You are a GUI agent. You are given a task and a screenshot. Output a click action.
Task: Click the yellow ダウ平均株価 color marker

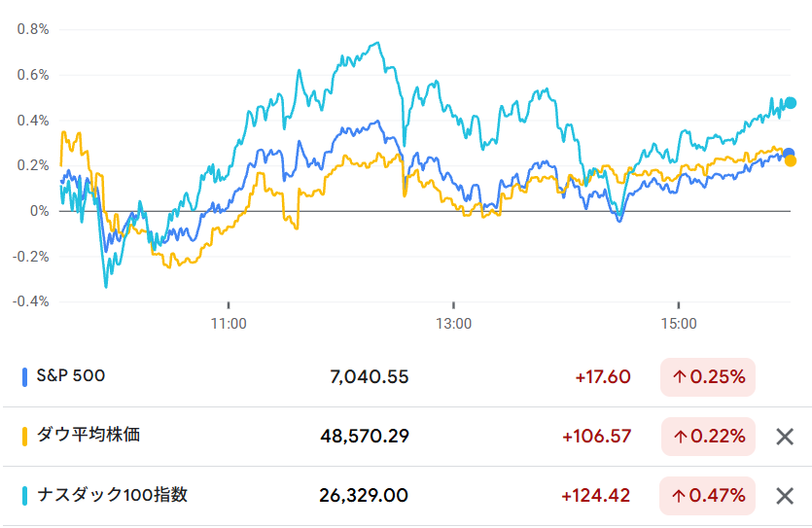coord(24,436)
